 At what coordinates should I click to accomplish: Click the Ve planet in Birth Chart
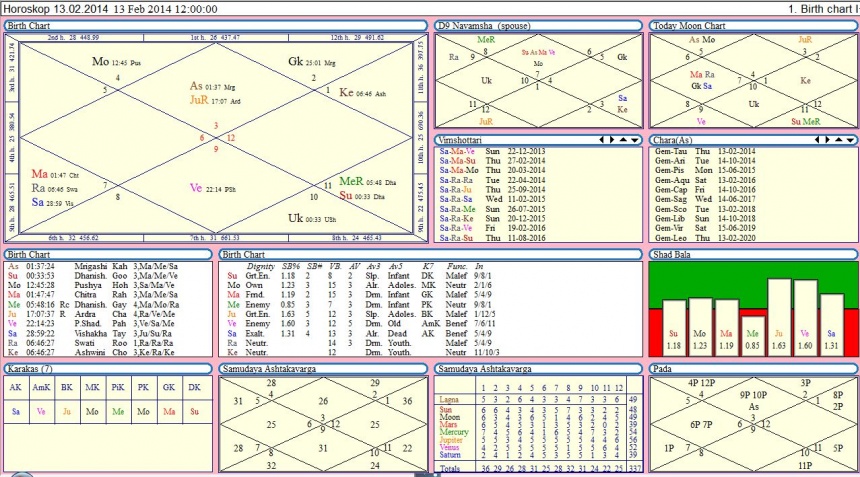click(x=196, y=188)
